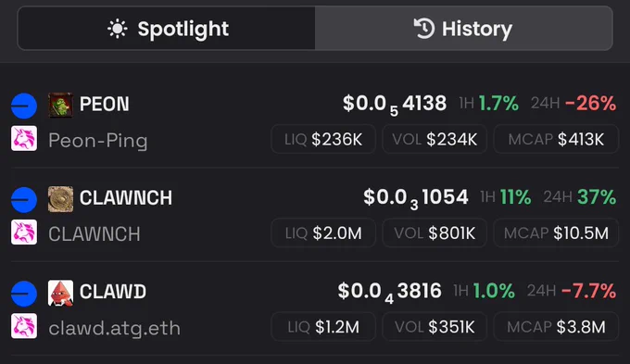This screenshot has width=630, height=364.
Task: Click the blue chain icon beside PEON
Action: 24,106
